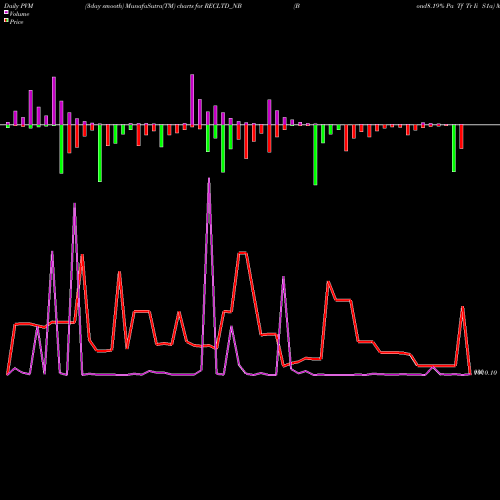Click the red-green Price legend swatch
This screenshot has height=500, width=500.
[6, 21]
